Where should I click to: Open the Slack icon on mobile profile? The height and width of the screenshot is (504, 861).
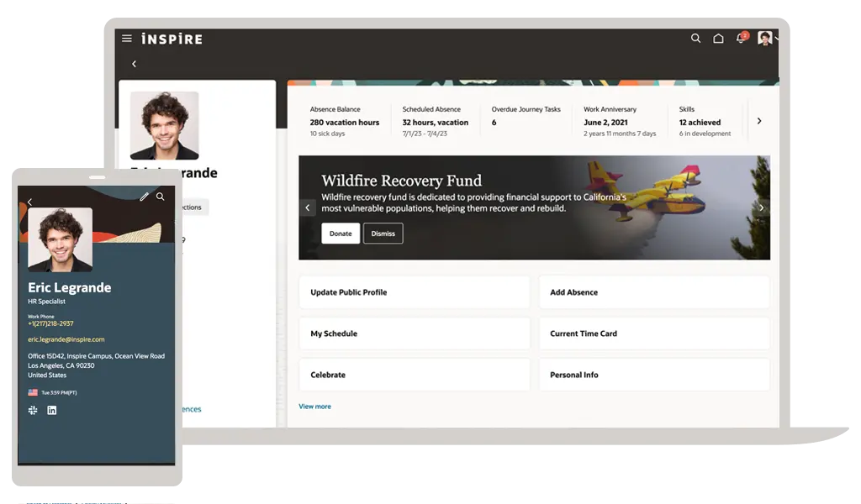pyautogui.click(x=34, y=410)
